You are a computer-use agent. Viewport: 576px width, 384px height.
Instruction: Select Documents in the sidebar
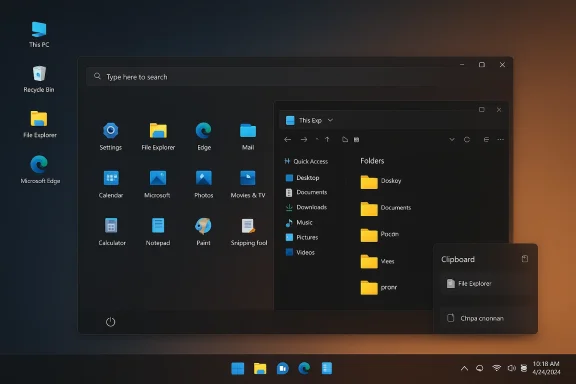click(x=306, y=192)
